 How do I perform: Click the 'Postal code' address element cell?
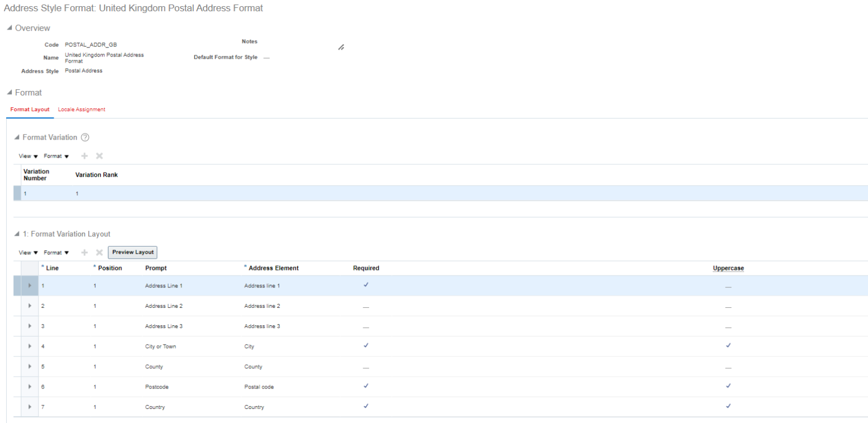click(259, 387)
